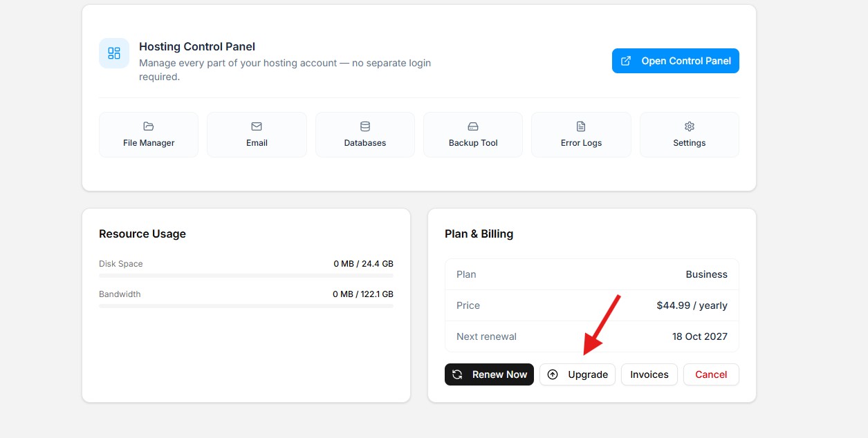The height and width of the screenshot is (438, 868).
Task: Click the Email envelope icon
Action: pyautogui.click(x=257, y=126)
